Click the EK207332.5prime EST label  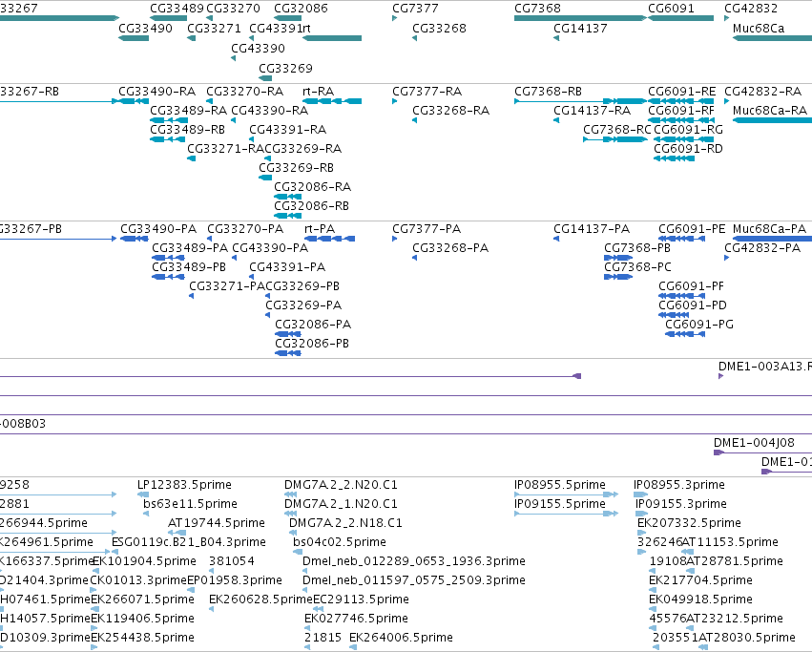click(689, 523)
